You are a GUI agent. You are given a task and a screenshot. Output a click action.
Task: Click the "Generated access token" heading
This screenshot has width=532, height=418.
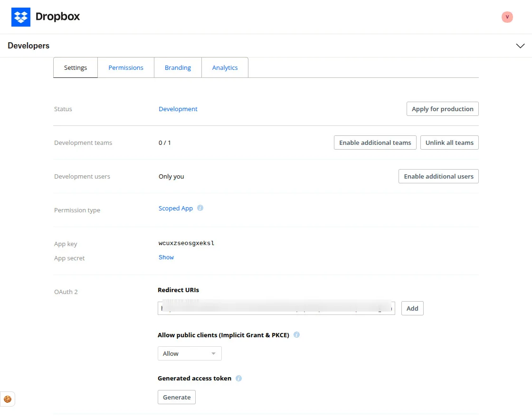pos(194,378)
